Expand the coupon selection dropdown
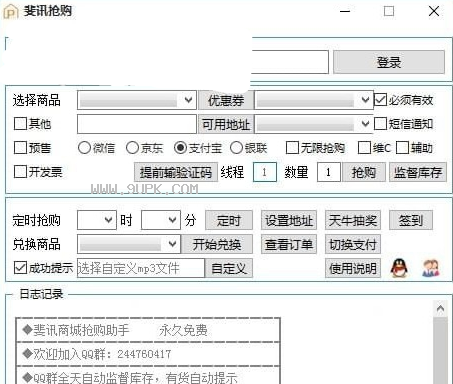The image size is (453, 384). (x=313, y=100)
